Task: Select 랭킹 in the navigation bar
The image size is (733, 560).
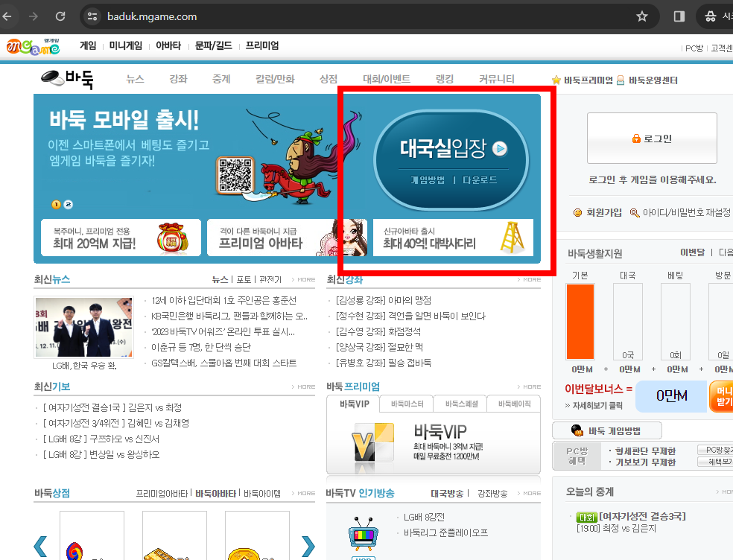Action: (444, 77)
